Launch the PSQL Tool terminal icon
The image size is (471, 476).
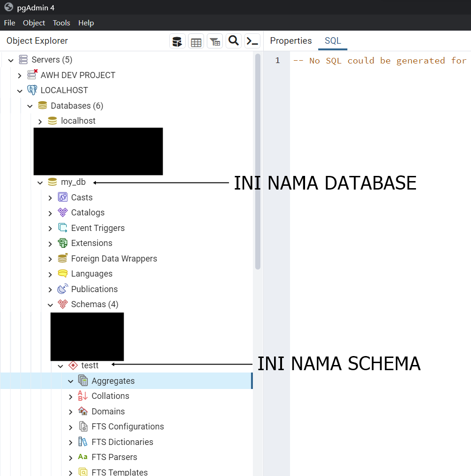pyautogui.click(x=252, y=40)
